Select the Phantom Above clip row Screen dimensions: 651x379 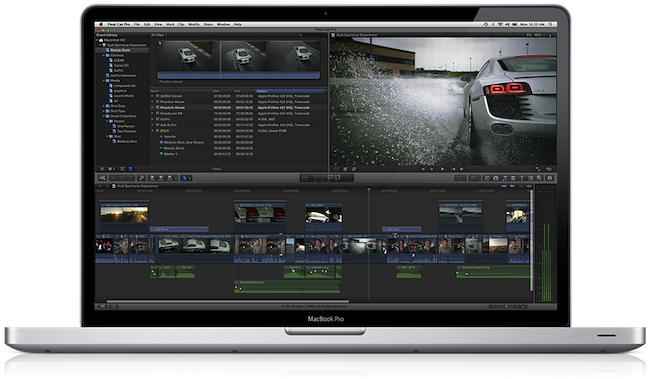[x=238, y=102]
